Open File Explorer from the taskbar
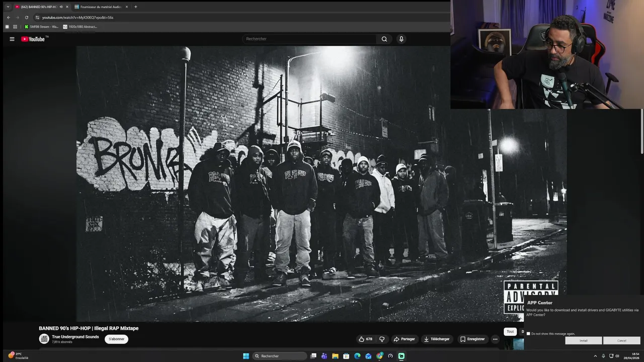Viewport: 644px width, 362px height. coord(335,356)
